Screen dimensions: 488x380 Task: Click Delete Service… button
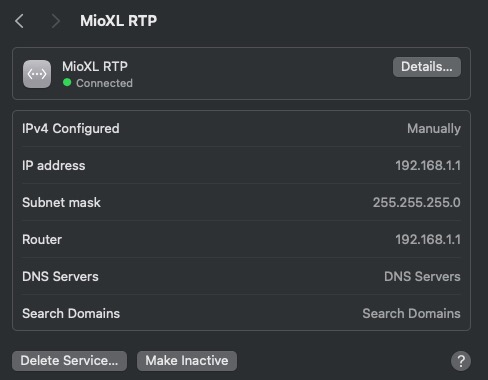pos(69,361)
